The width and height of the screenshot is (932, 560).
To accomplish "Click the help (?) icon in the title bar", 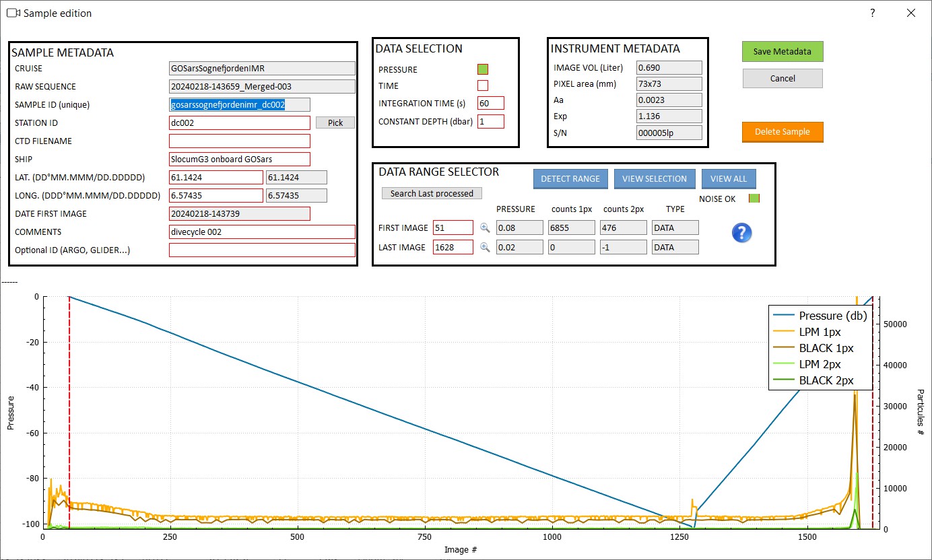I will 871,13.
